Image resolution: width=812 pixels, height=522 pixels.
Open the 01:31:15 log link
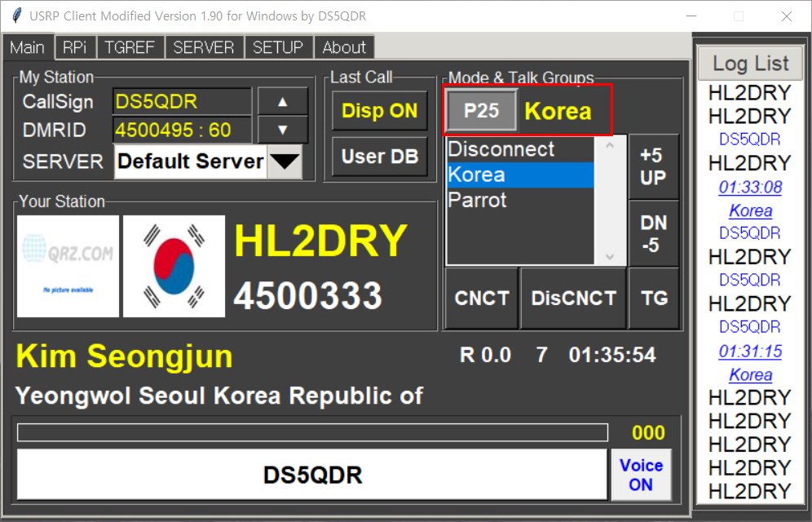pos(750,351)
